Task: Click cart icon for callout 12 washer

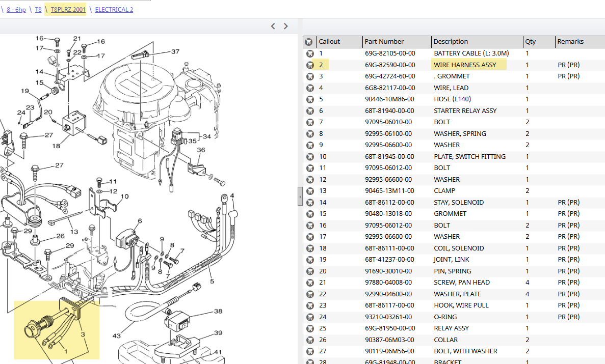Action: click(x=310, y=180)
